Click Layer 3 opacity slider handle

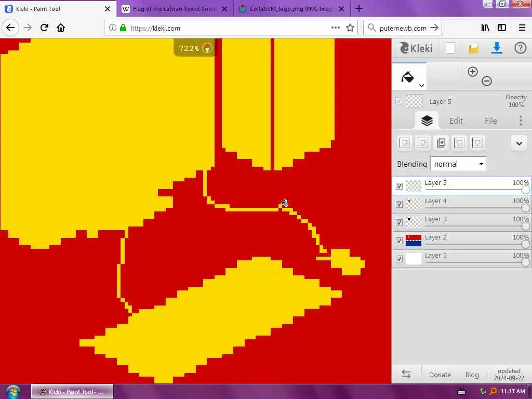point(525,226)
